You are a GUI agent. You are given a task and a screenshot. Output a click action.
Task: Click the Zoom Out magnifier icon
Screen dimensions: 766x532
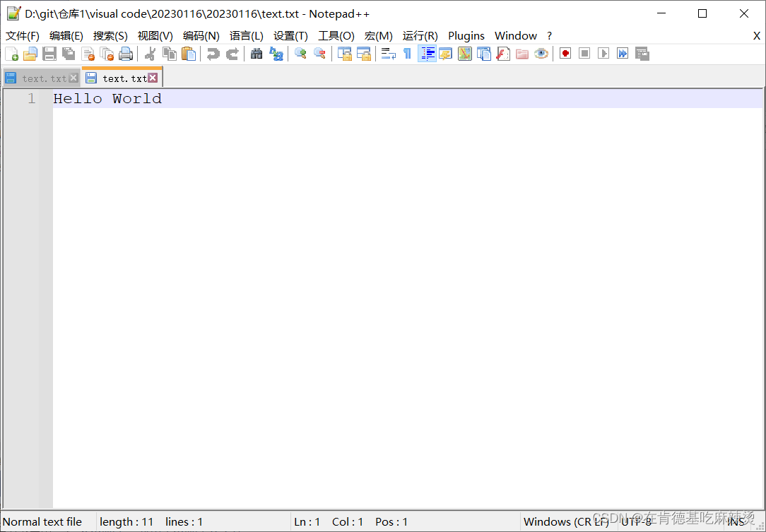coord(319,53)
